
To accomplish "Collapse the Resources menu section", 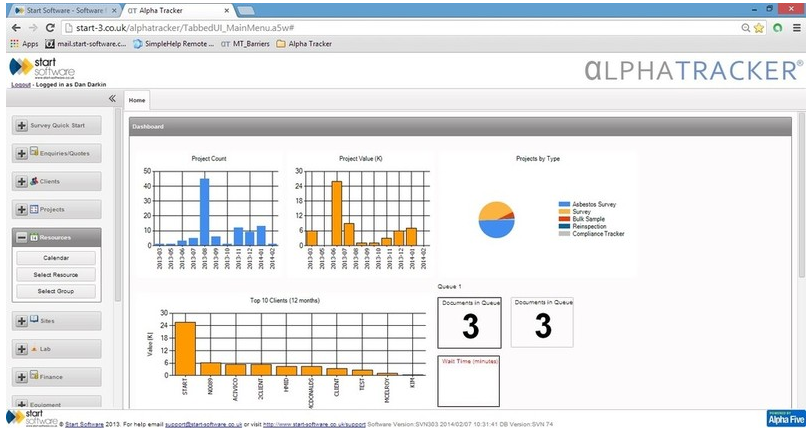I will pyautogui.click(x=21, y=238).
